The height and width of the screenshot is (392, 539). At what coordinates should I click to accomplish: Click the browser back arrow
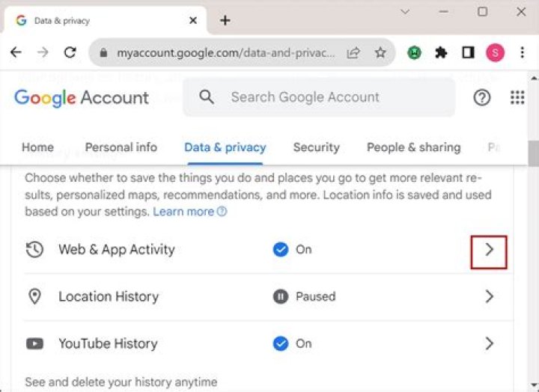click(16, 53)
